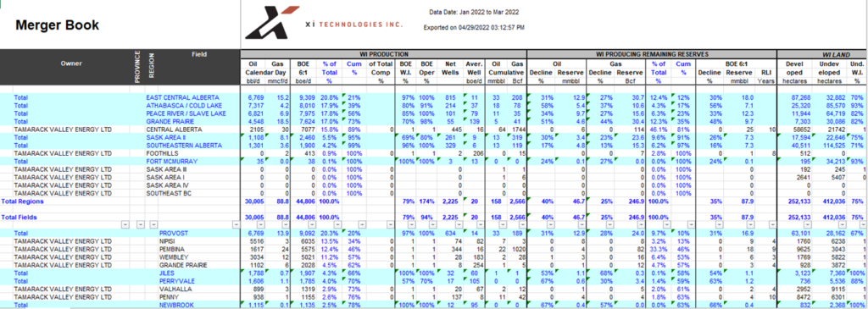Open the of Total Comp filter dropdown
The height and width of the screenshot is (309, 868).
pos(390,224)
